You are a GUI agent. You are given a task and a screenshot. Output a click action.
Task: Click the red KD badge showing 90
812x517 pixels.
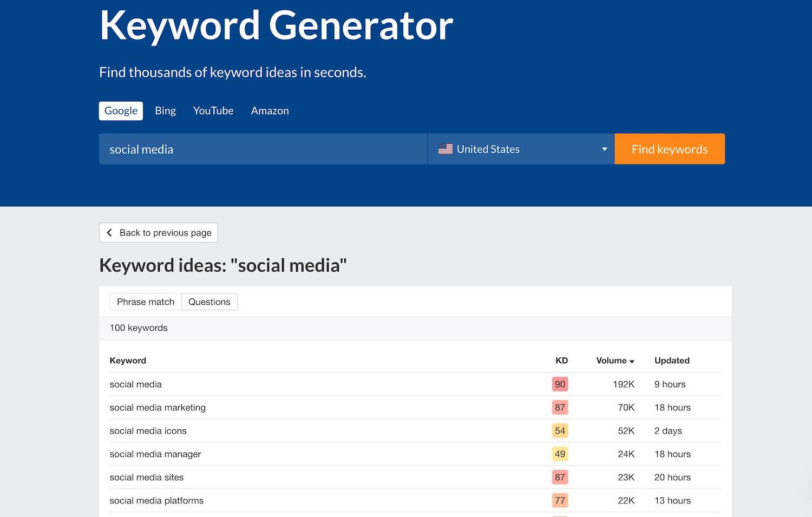click(560, 384)
